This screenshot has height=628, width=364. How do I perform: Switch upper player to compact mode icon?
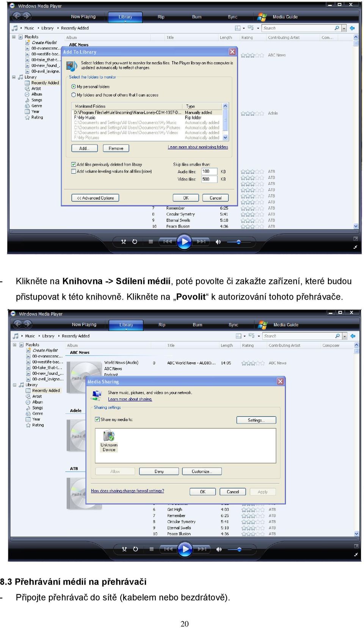pos(355,247)
